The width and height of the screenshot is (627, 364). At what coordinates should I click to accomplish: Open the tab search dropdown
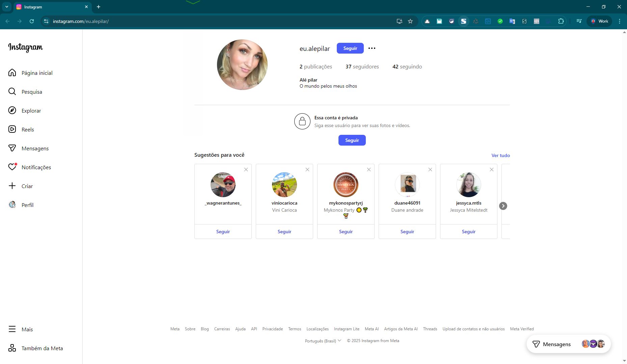tap(7, 7)
